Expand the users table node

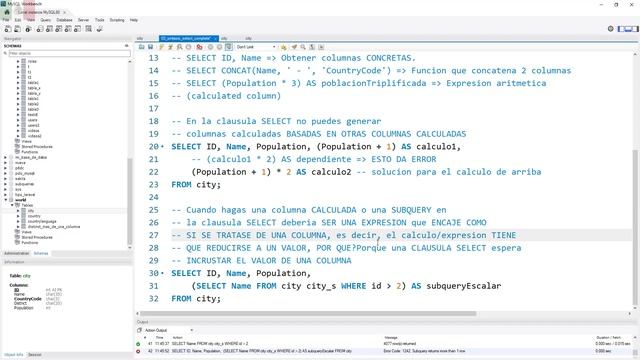[x=18, y=120]
